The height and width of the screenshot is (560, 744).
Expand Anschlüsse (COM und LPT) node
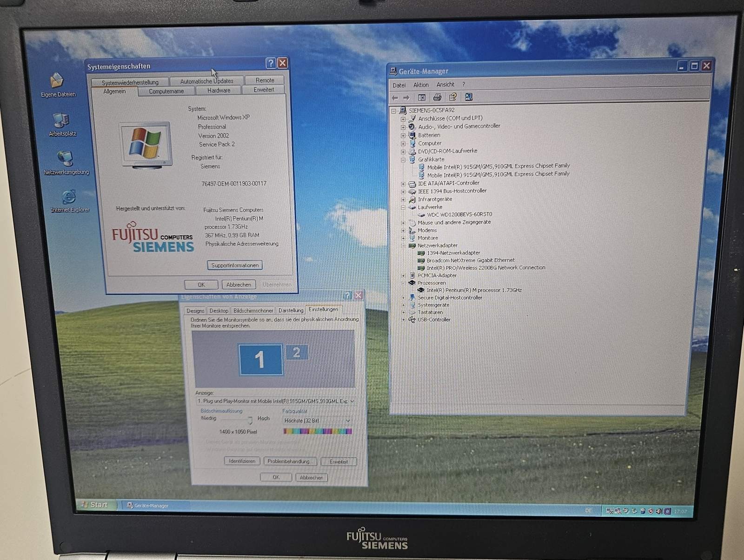[x=403, y=119]
